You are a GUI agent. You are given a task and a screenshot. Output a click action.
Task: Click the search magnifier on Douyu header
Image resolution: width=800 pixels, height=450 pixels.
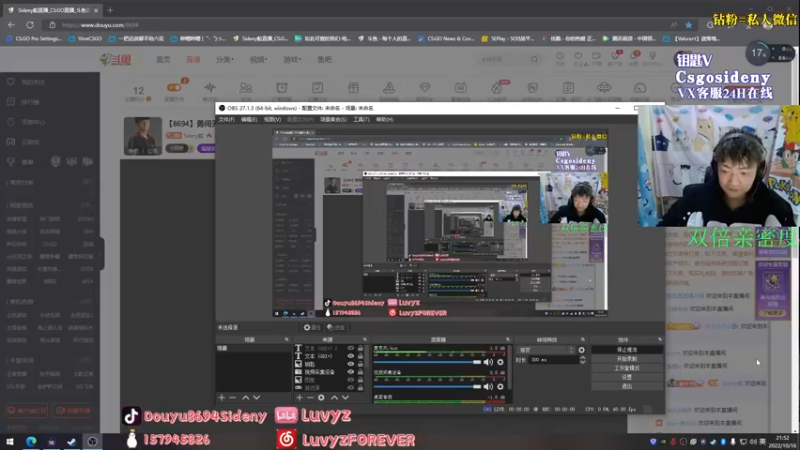pyautogui.click(x=534, y=60)
